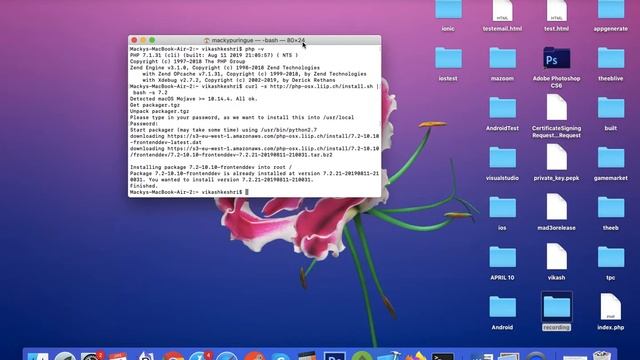
Task: Click the 'Password:' line in Terminal
Action: 144,124
